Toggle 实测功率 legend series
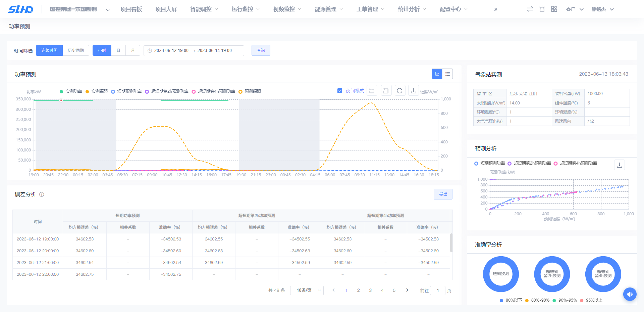This screenshot has width=644, height=312. 71,91
